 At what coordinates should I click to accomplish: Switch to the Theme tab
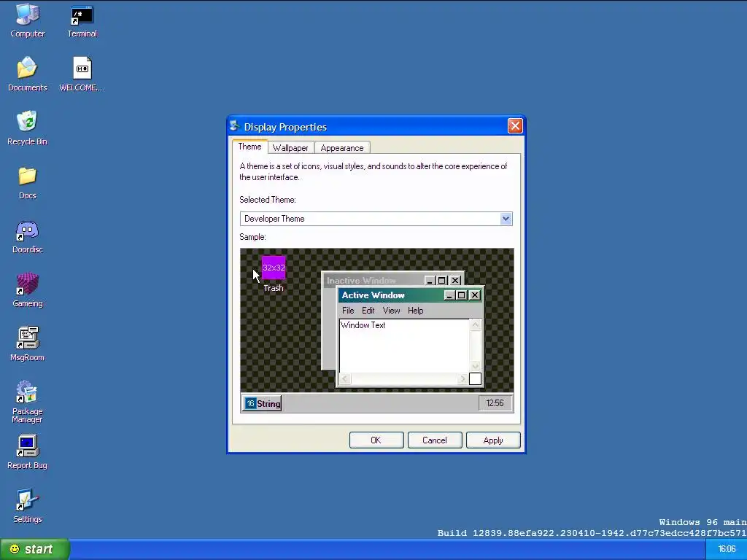tap(249, 147)
